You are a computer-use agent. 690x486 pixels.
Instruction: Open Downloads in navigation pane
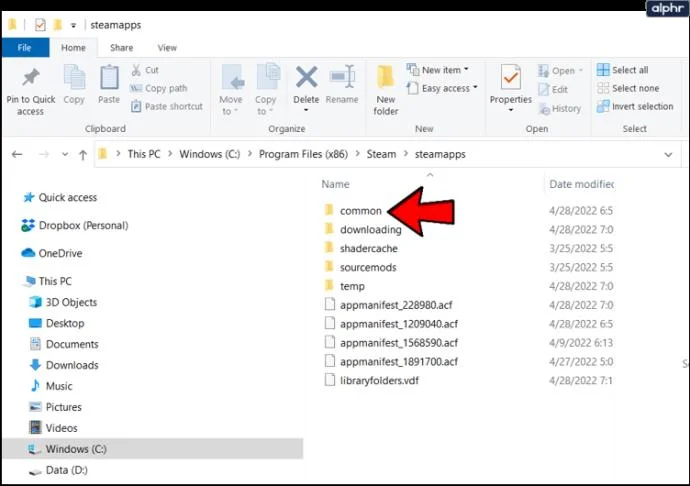[x=72, y=365]
